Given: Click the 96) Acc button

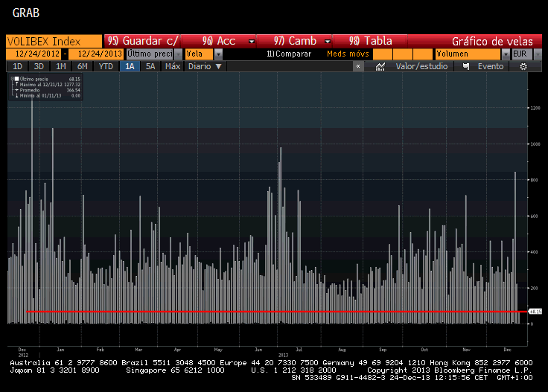Looking at the screenshot, I should coord(218,41).
